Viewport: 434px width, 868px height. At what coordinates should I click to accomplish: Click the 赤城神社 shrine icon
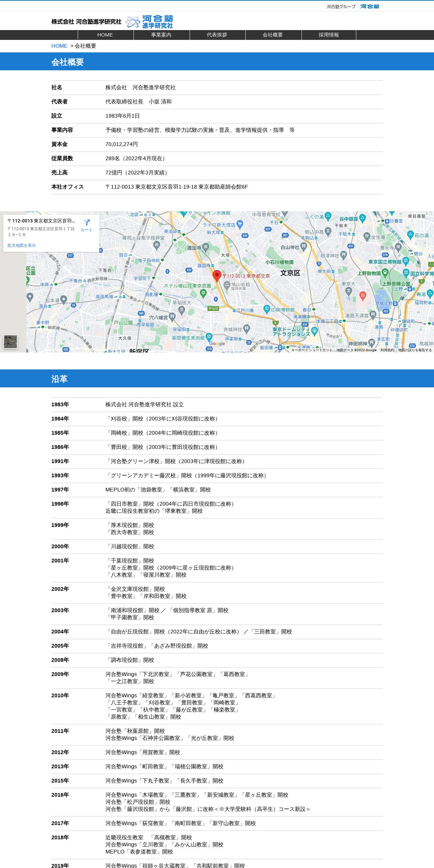tap(246, 329)
